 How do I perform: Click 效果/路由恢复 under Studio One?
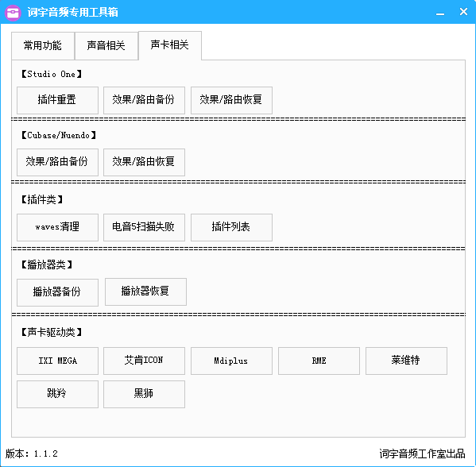tap(231, 100)
